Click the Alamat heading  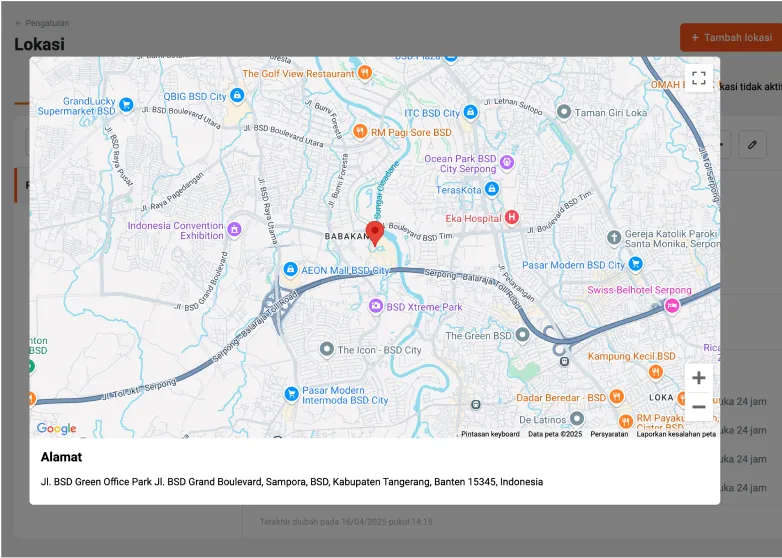tap(61, 457)
